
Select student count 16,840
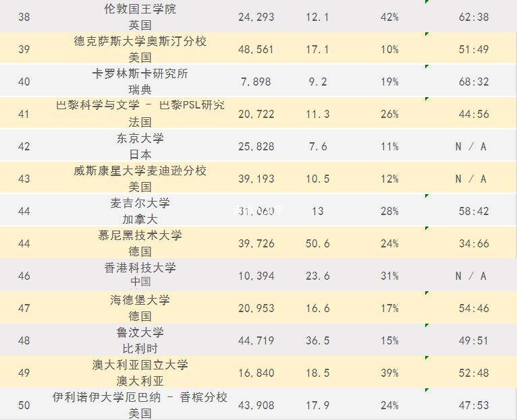click(x=256, y=373)
